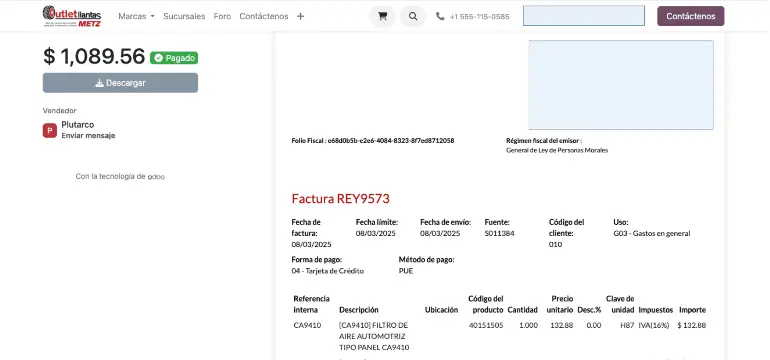Click the Plutarco vendor name
This screenshot has height=360, width=770.
point(78,125)
